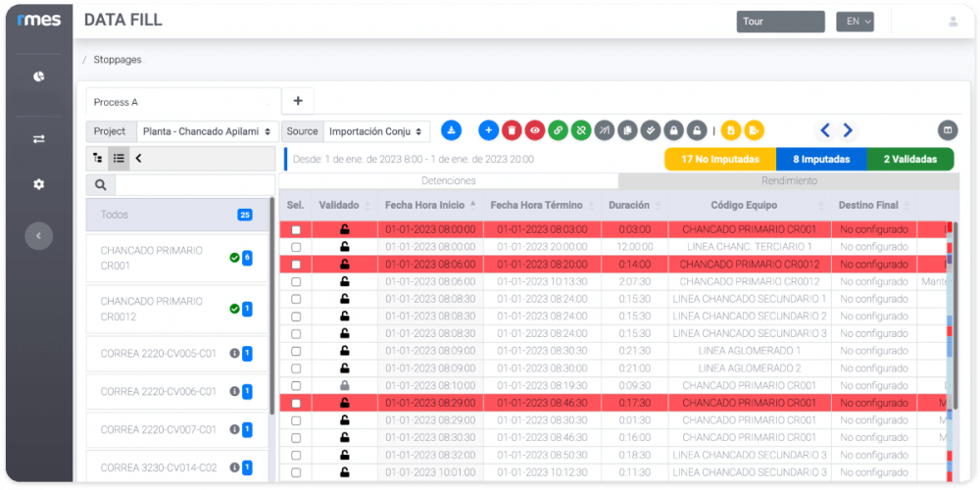Sort by Código Equipo column
The image size is (980, 490).
pyautogui.click(x=750, y=205)
